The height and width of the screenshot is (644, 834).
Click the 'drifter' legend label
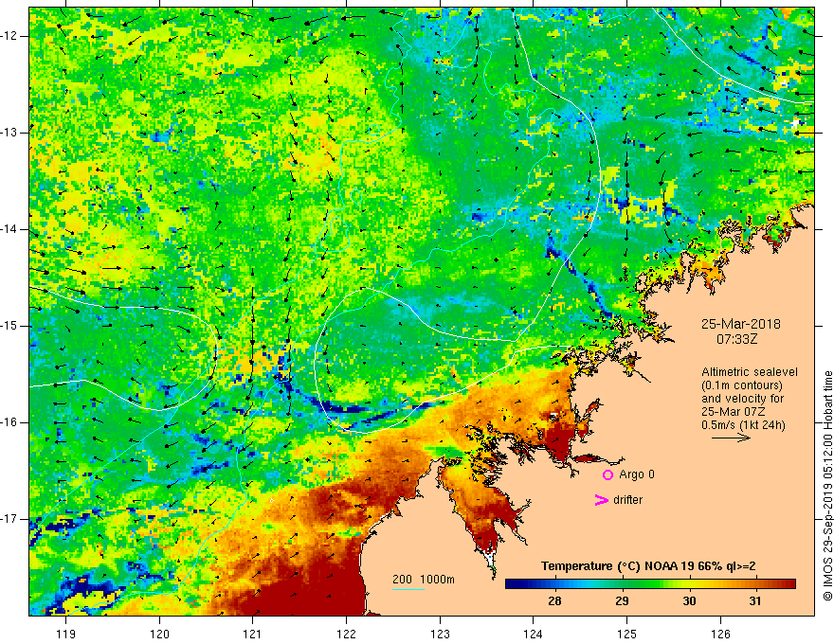pyautogui.click(x=627, y=500)
